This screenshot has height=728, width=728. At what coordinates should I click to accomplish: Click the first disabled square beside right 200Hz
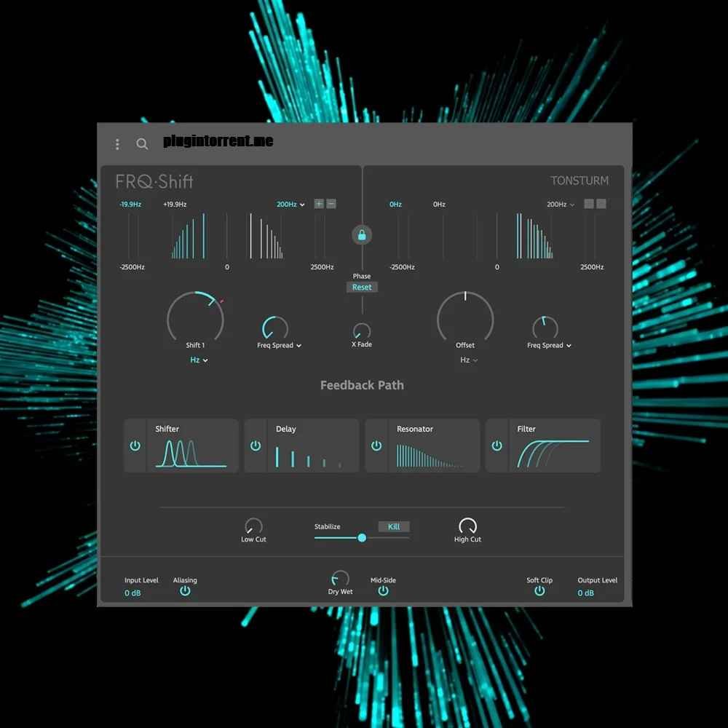click(589, 204)
